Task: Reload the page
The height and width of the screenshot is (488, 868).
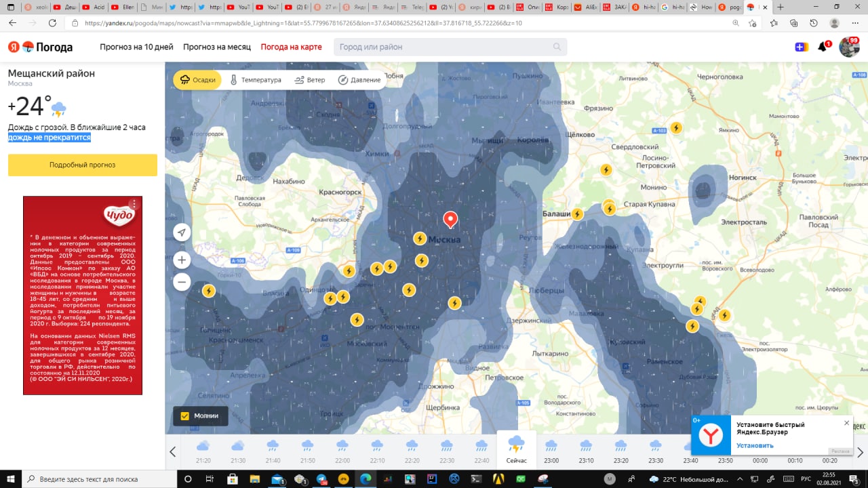Action: (x=52, y=23)
